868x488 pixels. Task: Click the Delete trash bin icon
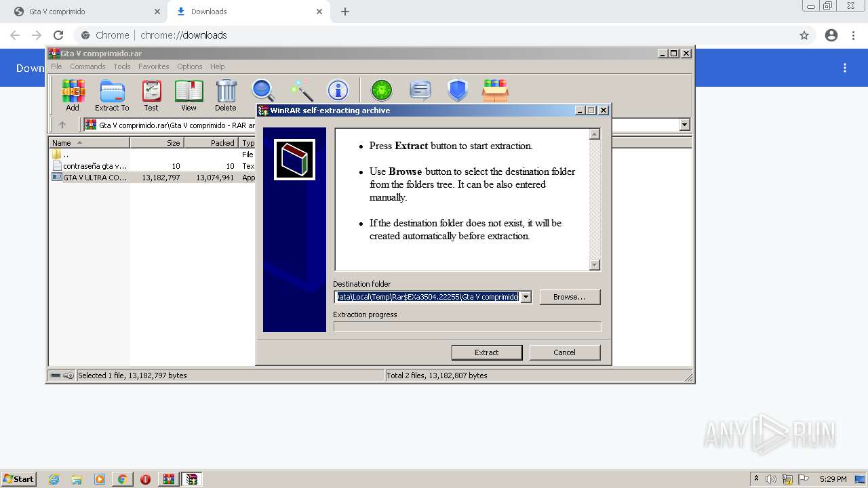[x=226, y=95]
